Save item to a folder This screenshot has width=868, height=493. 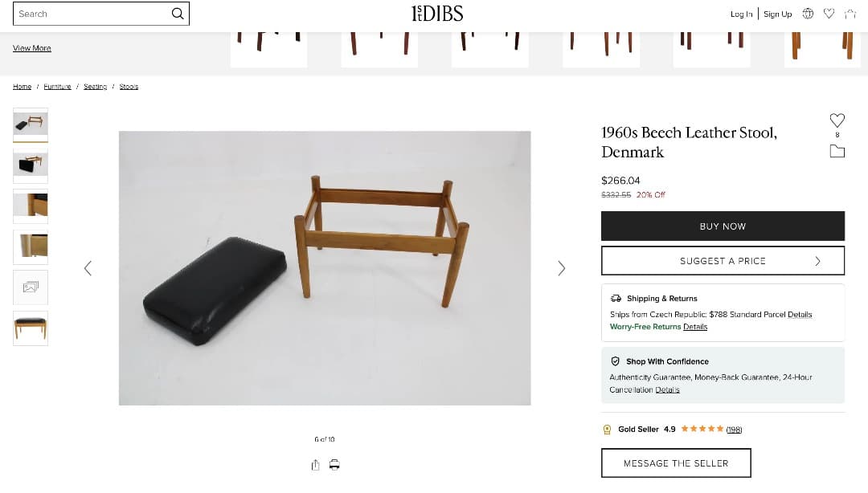coord(837,151)
